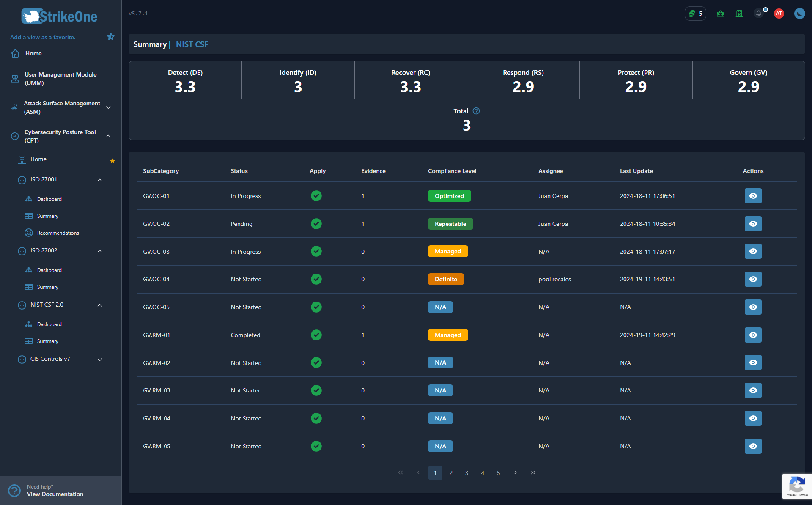Open the credits coins counter
The height and width of the screenshot is (505, 812).
tap(695, 14)
